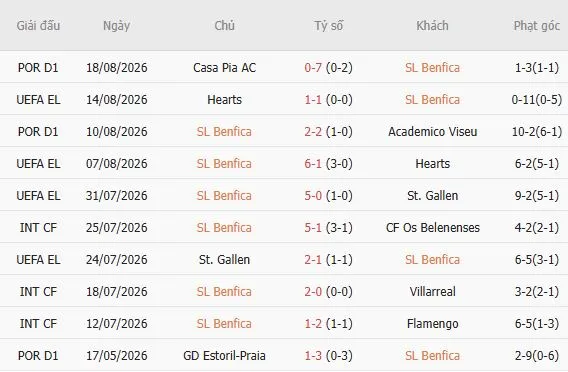Click the Tỷ số column header
Viewport: 568px width, 372px height.
[x=329, y=26]
